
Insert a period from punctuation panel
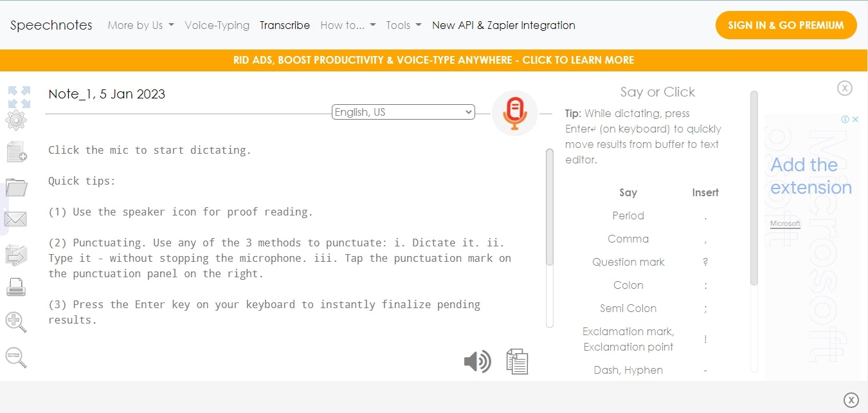point(705,216)
